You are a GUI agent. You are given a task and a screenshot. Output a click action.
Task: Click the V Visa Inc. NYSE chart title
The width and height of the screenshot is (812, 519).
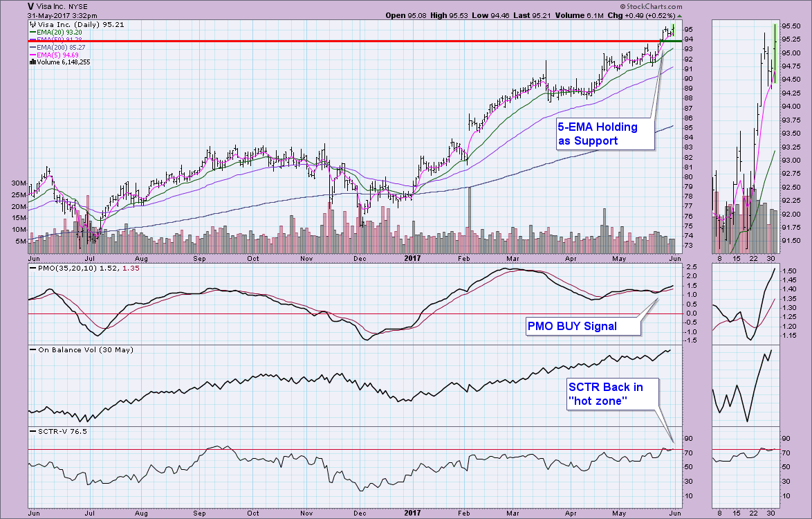point(57,7)
